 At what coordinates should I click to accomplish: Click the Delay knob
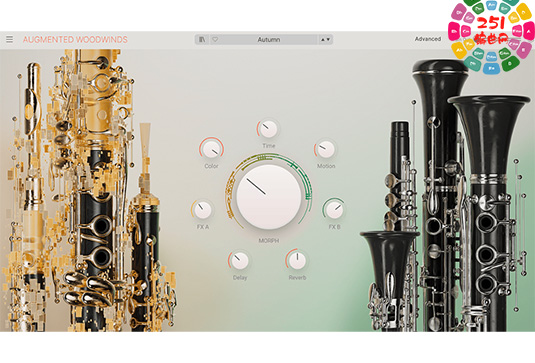(240, 261)
